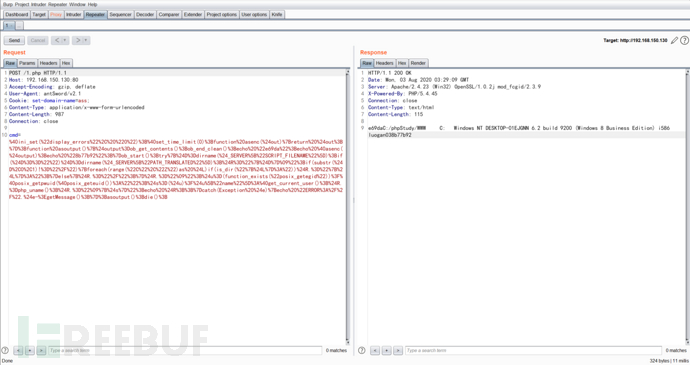Expand the forward history dropdown arrow
The image size is (690, 365).
(86, 40)
